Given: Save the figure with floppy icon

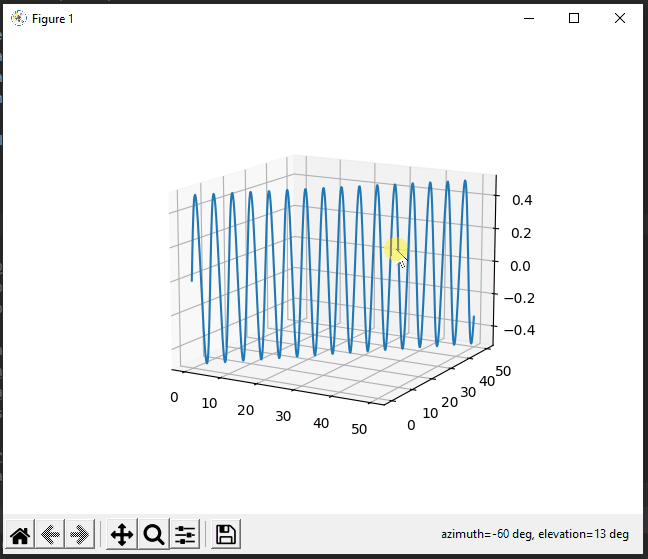Looking at the screenshot, I should [226, 535].
